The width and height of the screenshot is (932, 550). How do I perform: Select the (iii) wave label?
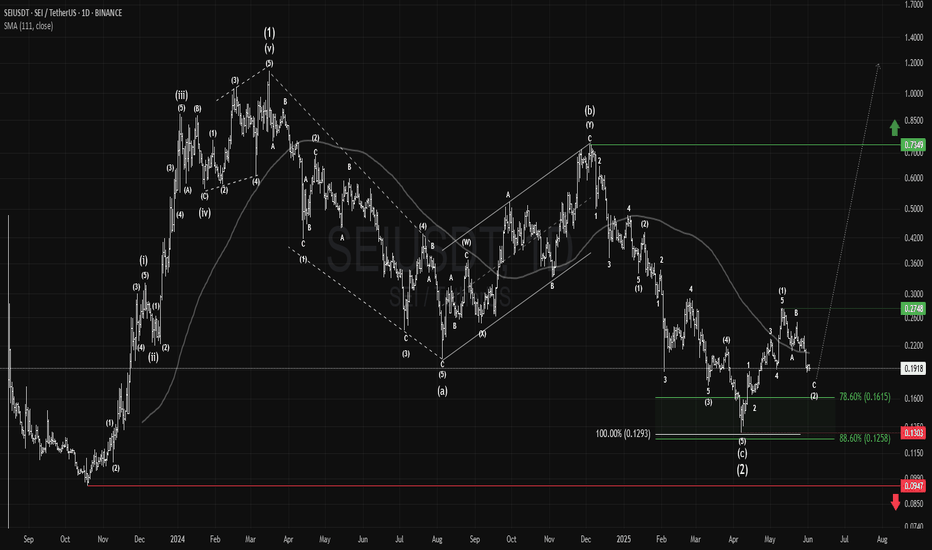coord(181,95)
